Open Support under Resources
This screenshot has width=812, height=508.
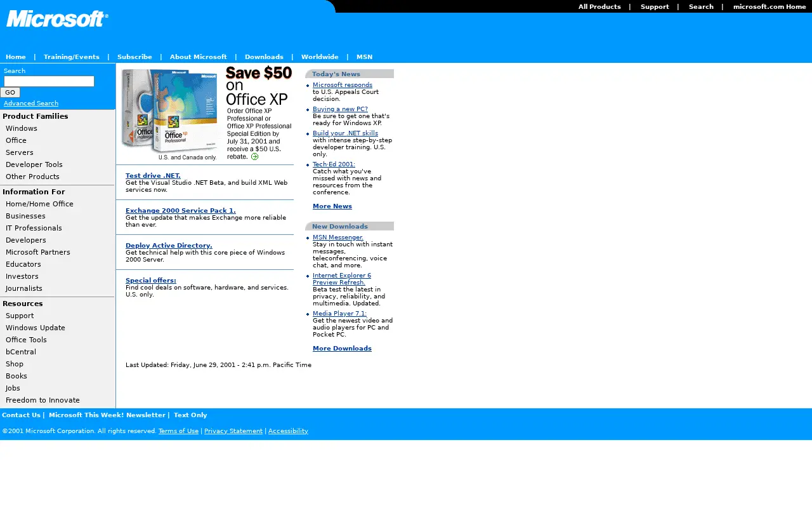point(20,316)
